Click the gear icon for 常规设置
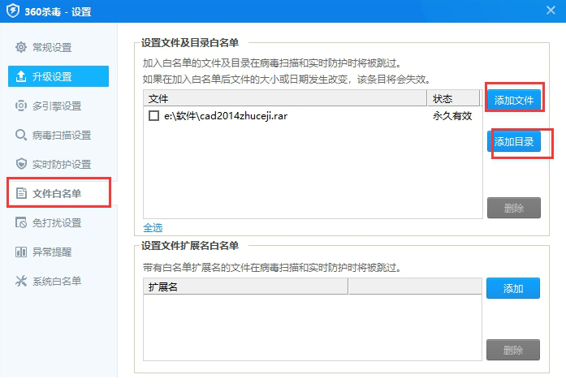 (21, 47)
